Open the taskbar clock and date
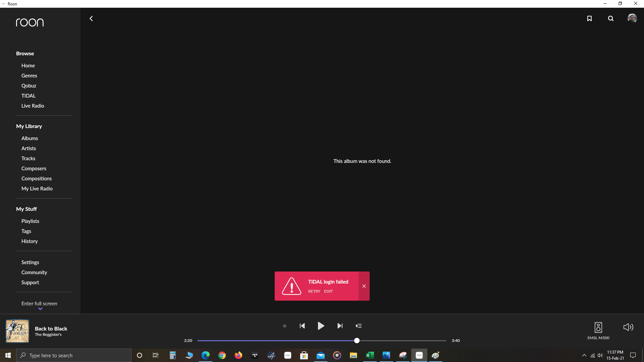 [615, 355]
